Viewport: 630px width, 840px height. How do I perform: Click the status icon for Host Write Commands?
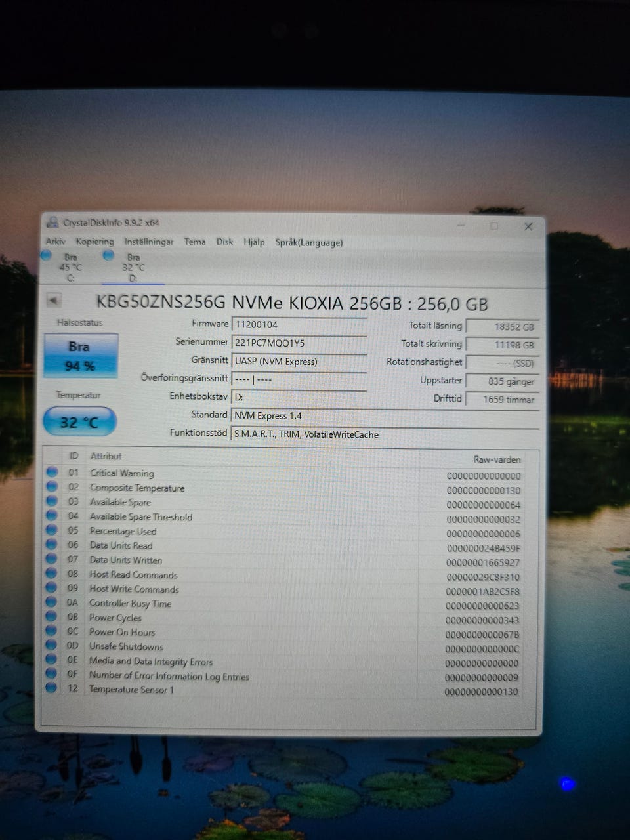point(52,587)
